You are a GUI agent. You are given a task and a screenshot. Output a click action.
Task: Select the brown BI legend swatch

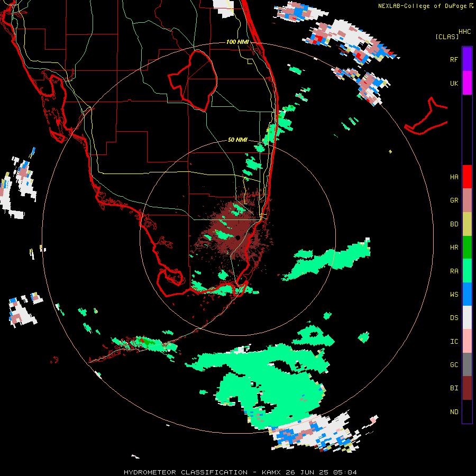click(467, 388)
